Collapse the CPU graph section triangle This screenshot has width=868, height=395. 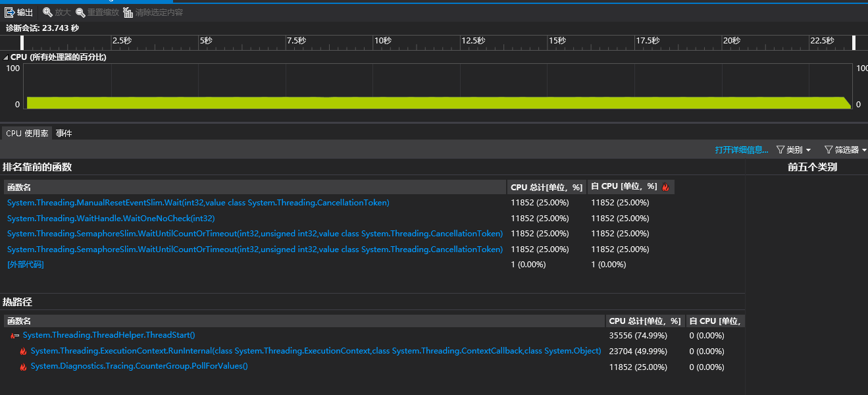[6, 58]
